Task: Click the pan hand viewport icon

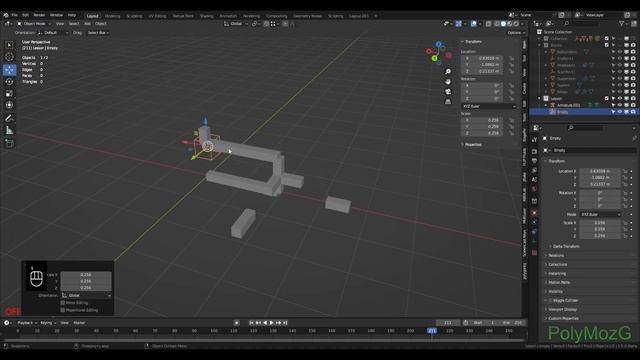Action: pyautogui.click(x=448, y=81)
